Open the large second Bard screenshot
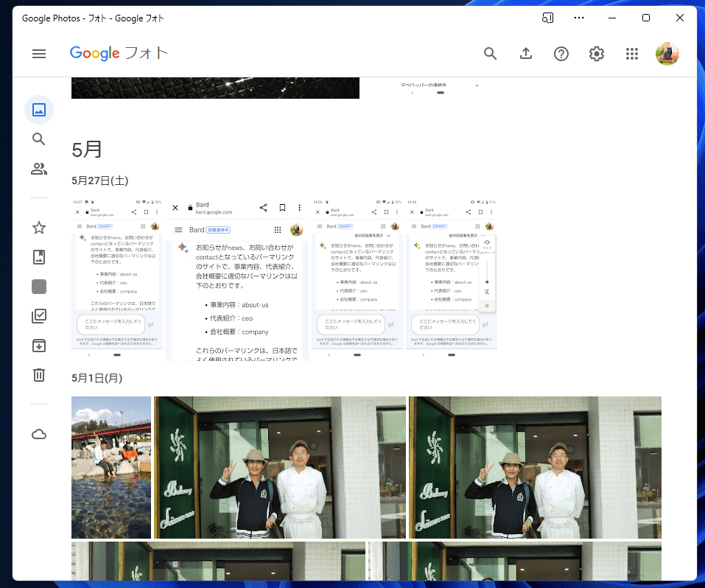705x588 pixels. 237,279
